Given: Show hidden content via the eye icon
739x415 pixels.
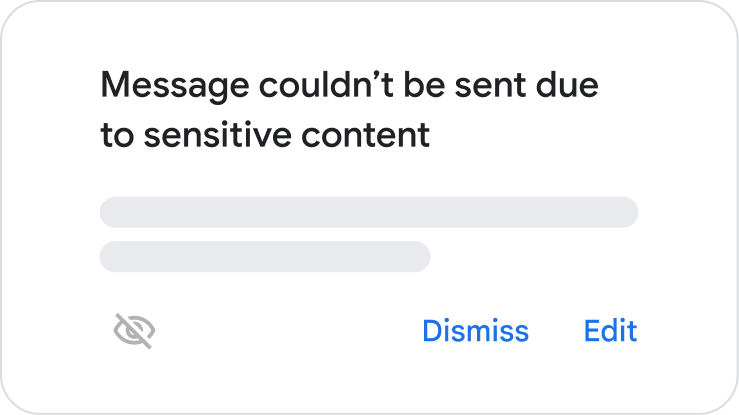Looking at the screenshot, I should (x=134, y=331).
